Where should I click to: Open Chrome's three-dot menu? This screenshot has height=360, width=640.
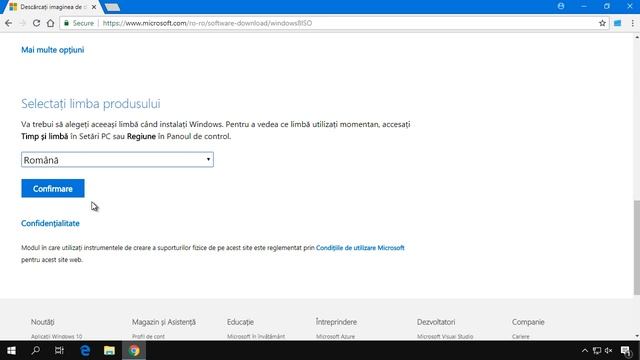click(633, 23)
